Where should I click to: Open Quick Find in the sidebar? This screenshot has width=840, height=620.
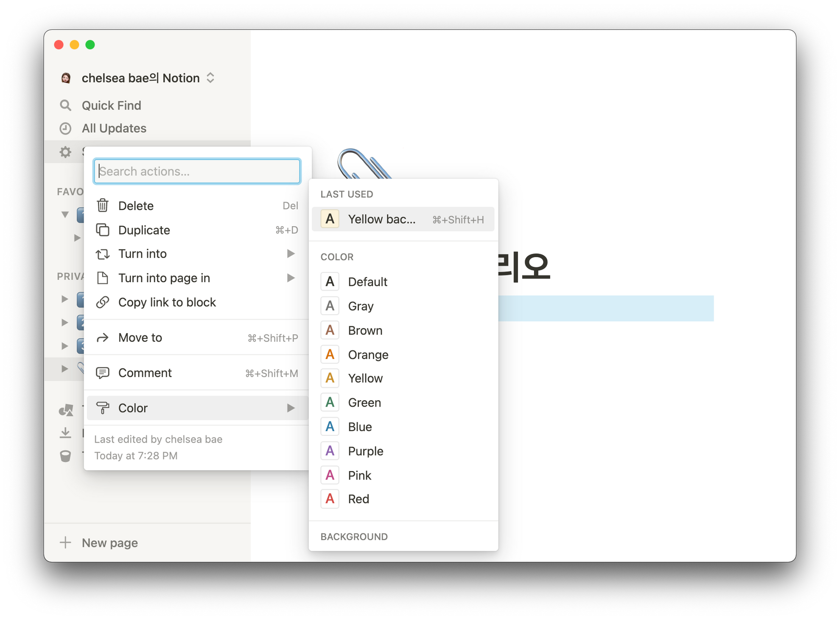[x=147, y=105]
